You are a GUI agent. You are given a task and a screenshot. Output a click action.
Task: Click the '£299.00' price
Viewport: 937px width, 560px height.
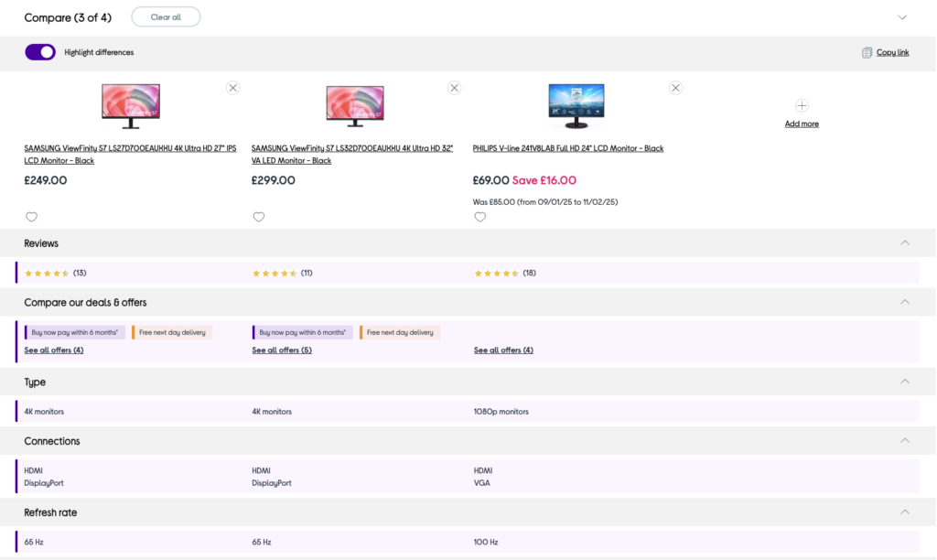tap(273, 180)
